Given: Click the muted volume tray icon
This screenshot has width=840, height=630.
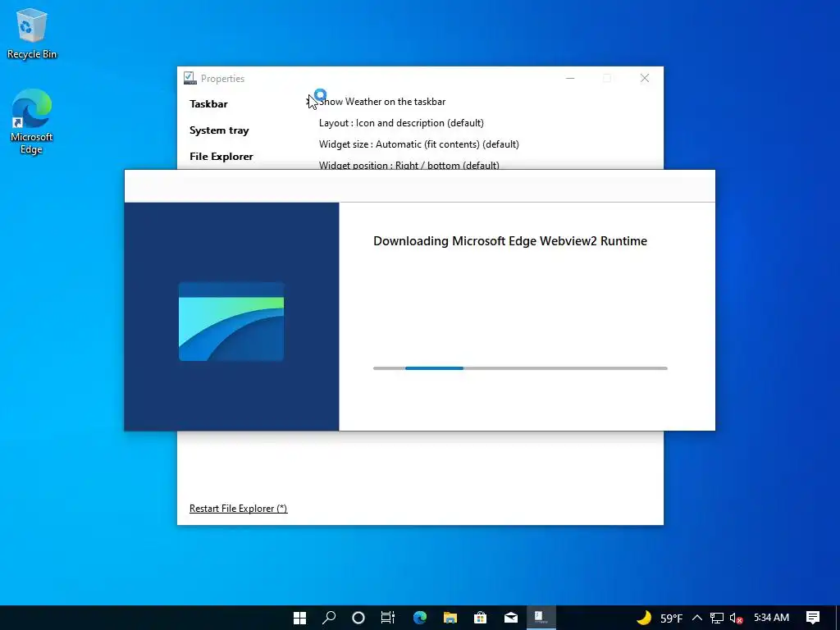Looking at the screenshot, I should [x=736, y=619].
